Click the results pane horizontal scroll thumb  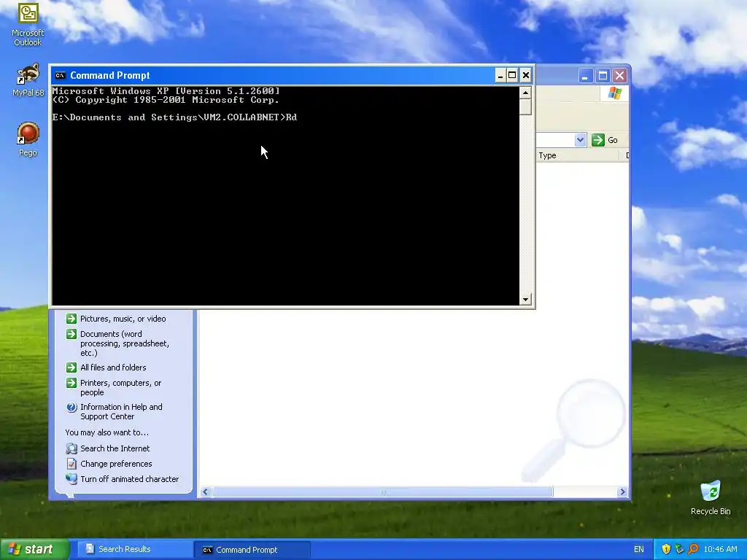point(382,492)
